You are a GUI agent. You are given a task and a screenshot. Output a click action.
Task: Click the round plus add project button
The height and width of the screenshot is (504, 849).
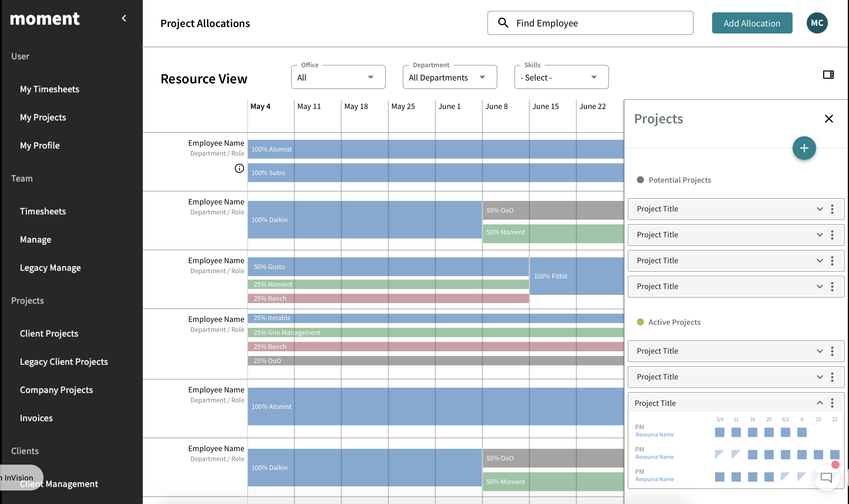pos(804,148)
